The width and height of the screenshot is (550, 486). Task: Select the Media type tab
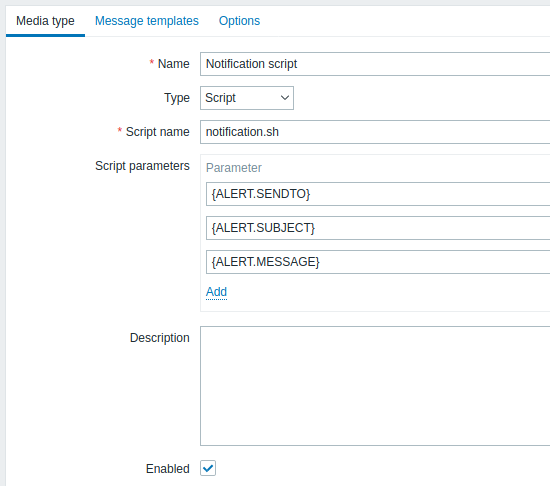point(45,21)
